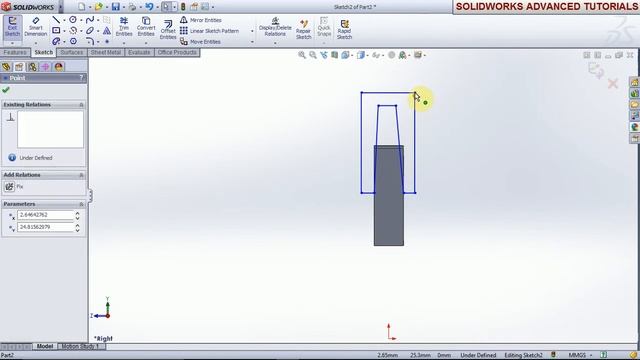The image size is (640, 360).
Task: Switch to the Sketch tab
Action: 44,52
